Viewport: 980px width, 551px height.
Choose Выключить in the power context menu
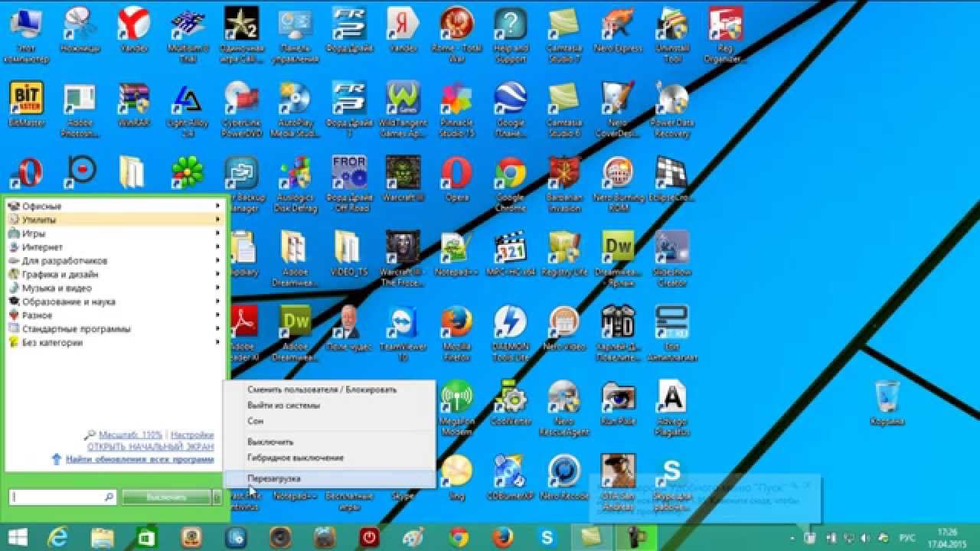329,442
